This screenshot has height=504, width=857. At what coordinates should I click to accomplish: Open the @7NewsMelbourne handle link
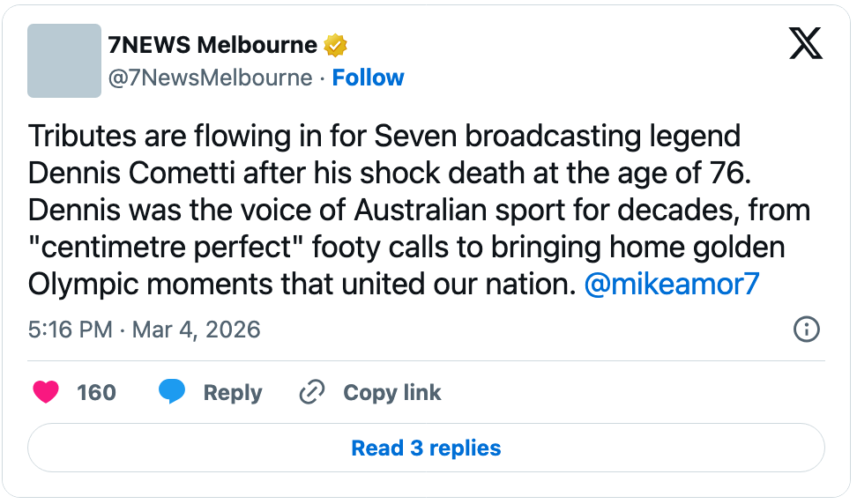pos(210,78)
